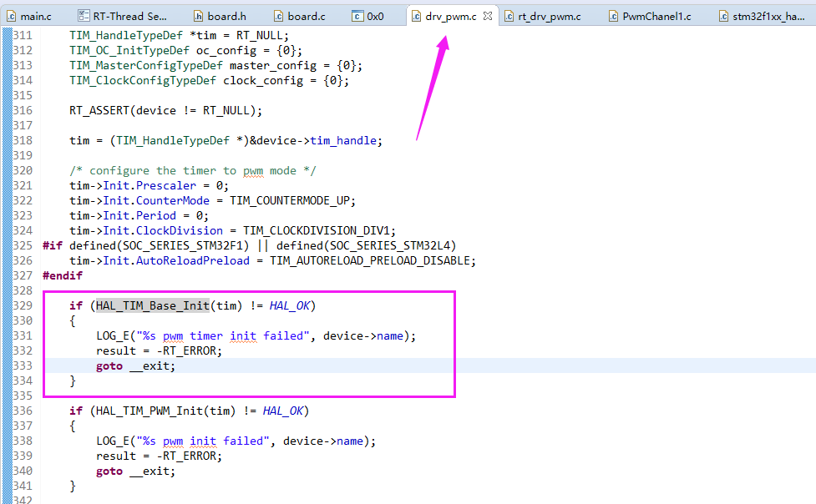Close the drv_pwm.c editor tab
This screenshot has width=816, height=504.
pos(489,16)
